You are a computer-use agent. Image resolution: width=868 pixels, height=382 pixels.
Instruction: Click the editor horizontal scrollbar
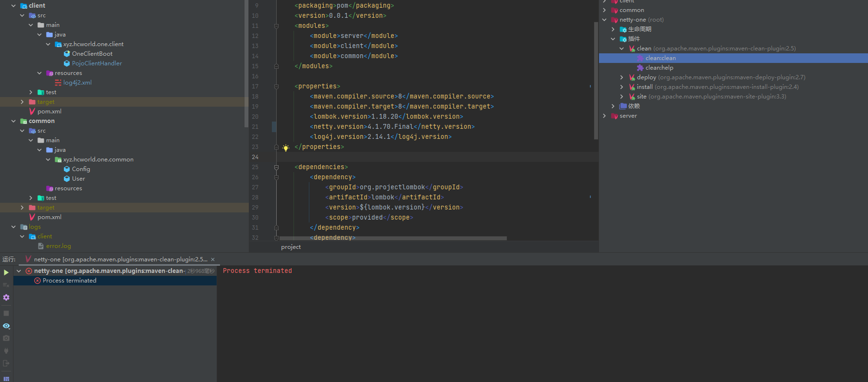coord(393,238)
